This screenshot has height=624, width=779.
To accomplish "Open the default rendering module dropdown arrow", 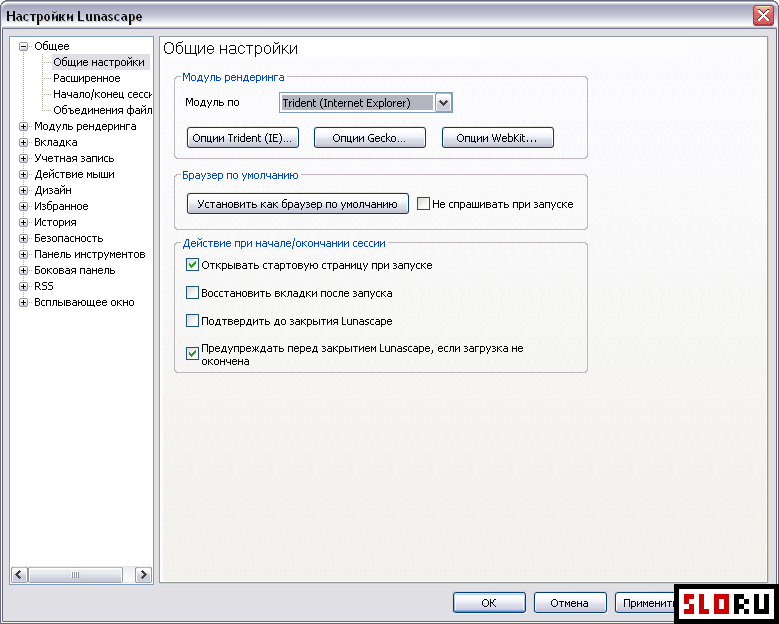I will [x=444, y=103].
